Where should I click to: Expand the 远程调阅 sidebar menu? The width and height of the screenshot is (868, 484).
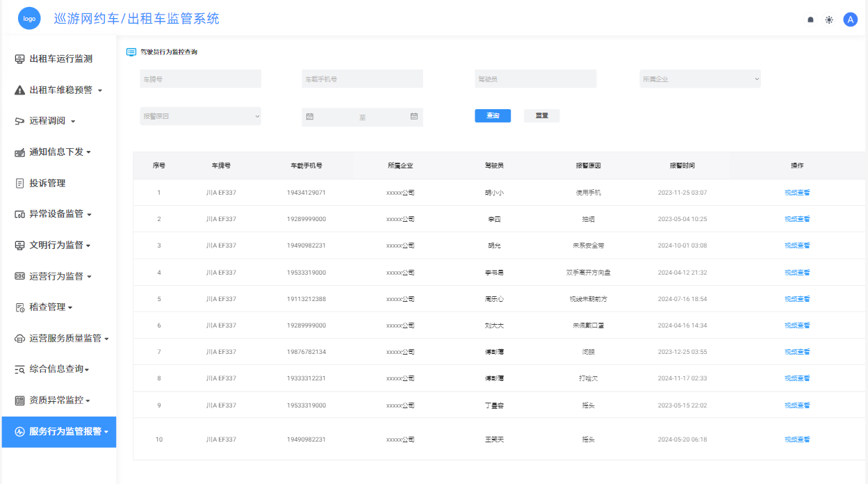51,121
